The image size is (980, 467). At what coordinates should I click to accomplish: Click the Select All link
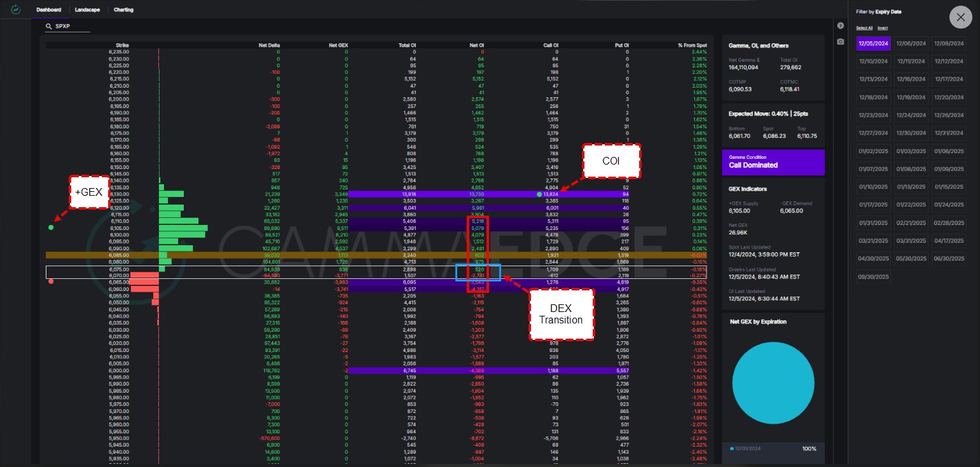tap(866, 28)
